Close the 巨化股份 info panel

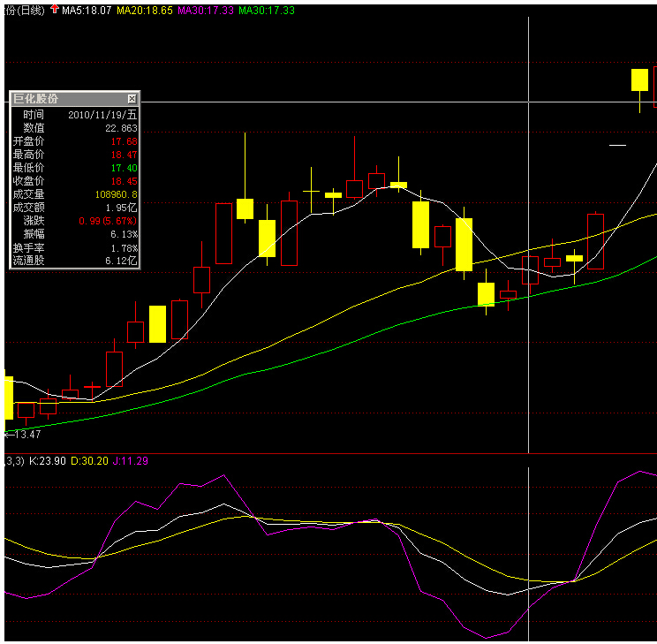pos(132,99)
